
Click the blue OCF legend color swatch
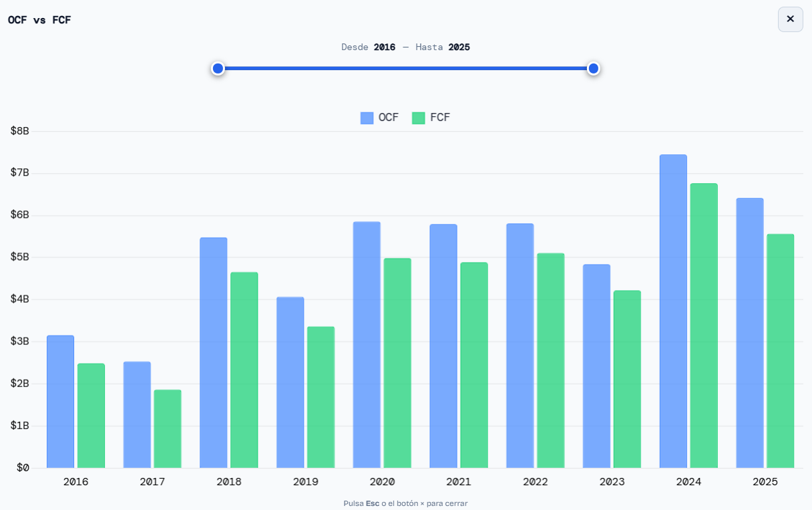(367, 118)
